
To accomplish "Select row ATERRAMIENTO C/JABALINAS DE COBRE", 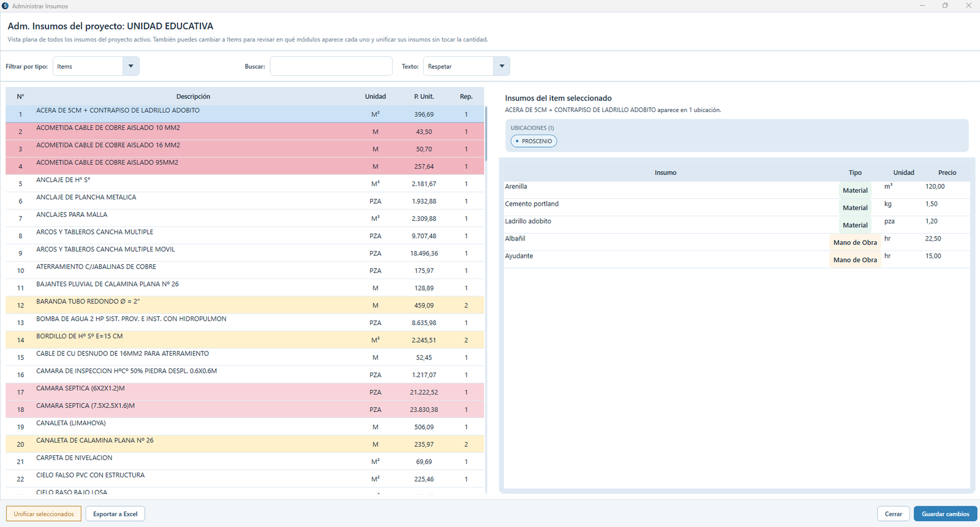I will [x=245, y=270].
